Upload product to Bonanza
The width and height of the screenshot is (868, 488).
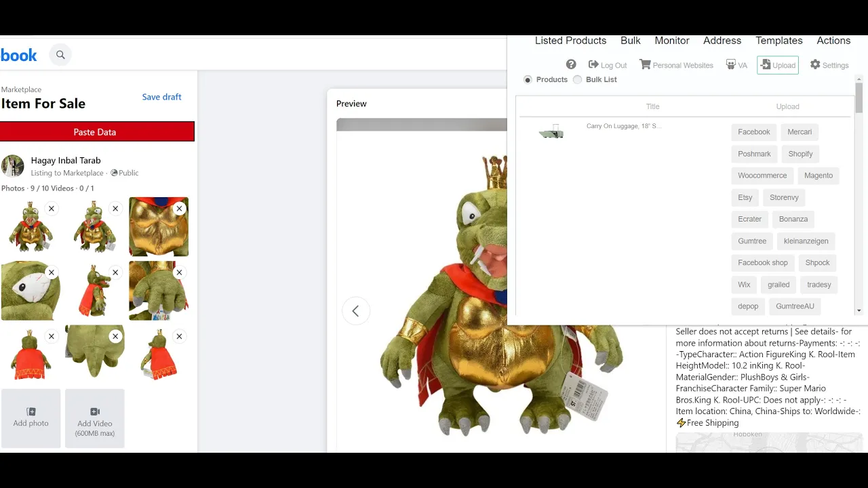point(793,219)
